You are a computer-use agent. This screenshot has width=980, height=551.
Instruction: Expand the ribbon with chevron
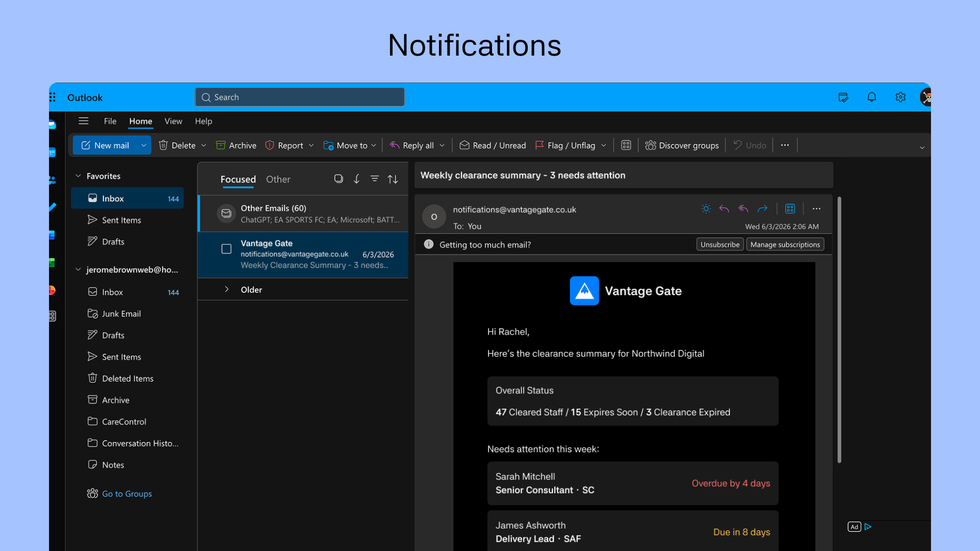click(x=922, y=147)
